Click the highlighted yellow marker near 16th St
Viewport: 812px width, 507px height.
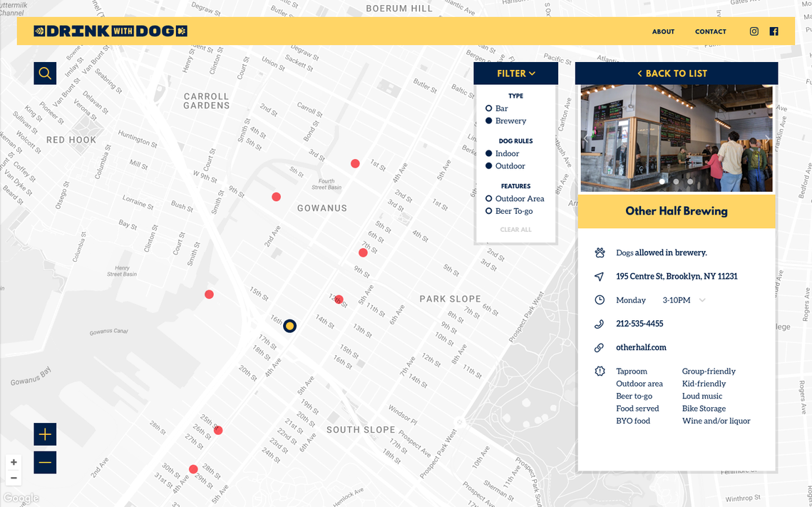pyautogui.click(x=290, y=326)
